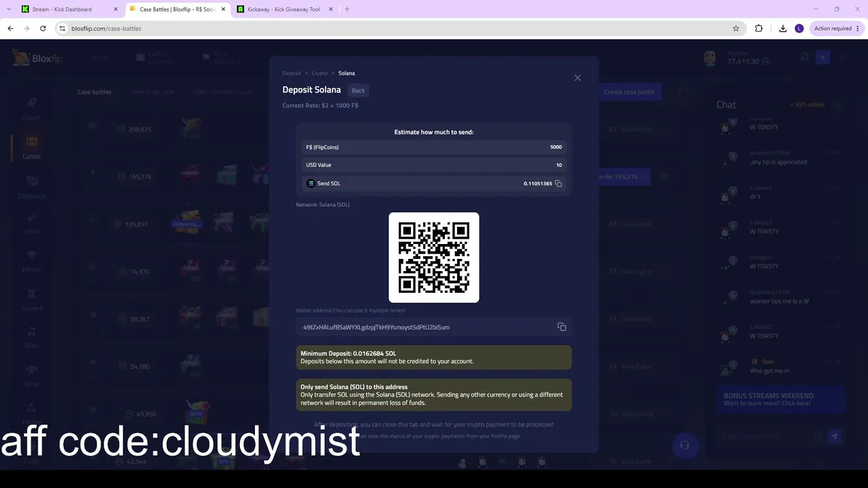Join the battle for 155,276

(623, 177)
